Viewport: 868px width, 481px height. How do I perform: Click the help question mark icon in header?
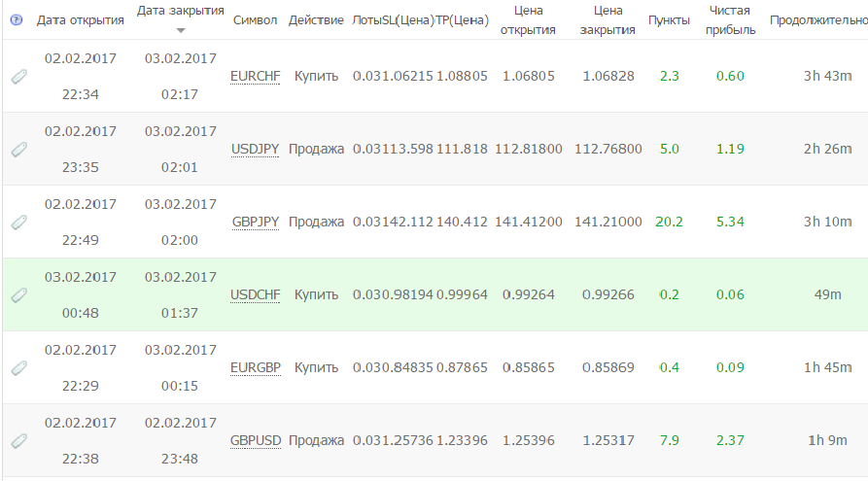click(17, 20)
